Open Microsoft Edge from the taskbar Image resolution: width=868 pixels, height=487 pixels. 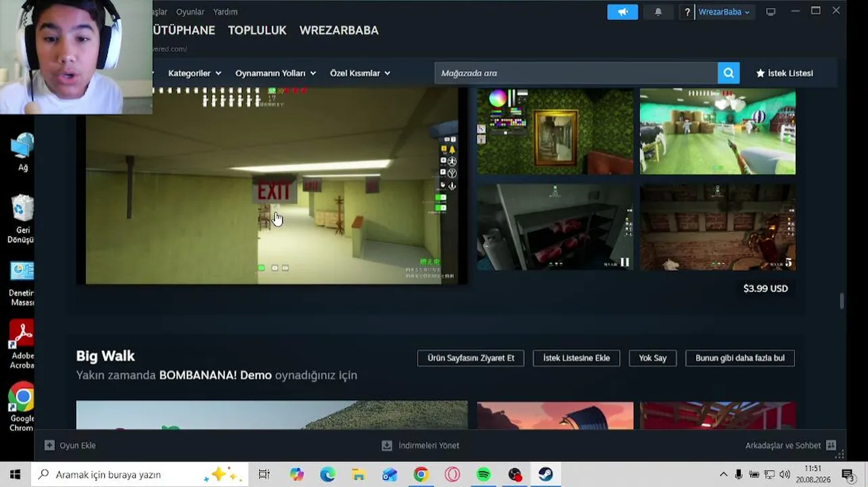click(327, 475)
